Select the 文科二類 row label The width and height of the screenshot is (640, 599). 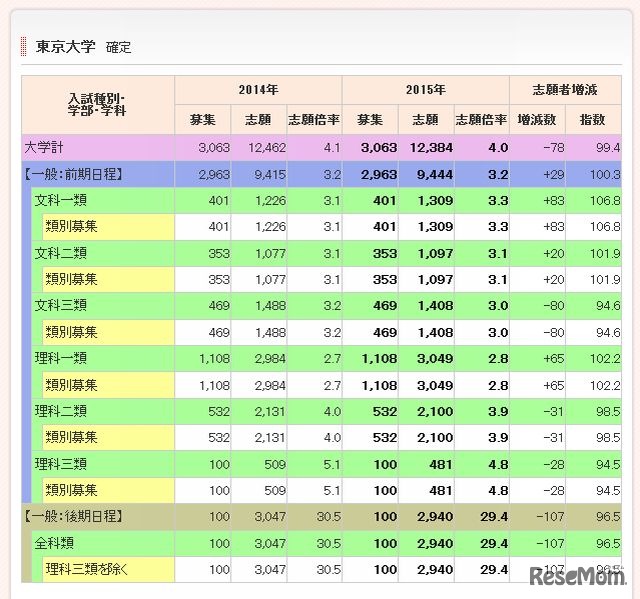coord(60,253)
